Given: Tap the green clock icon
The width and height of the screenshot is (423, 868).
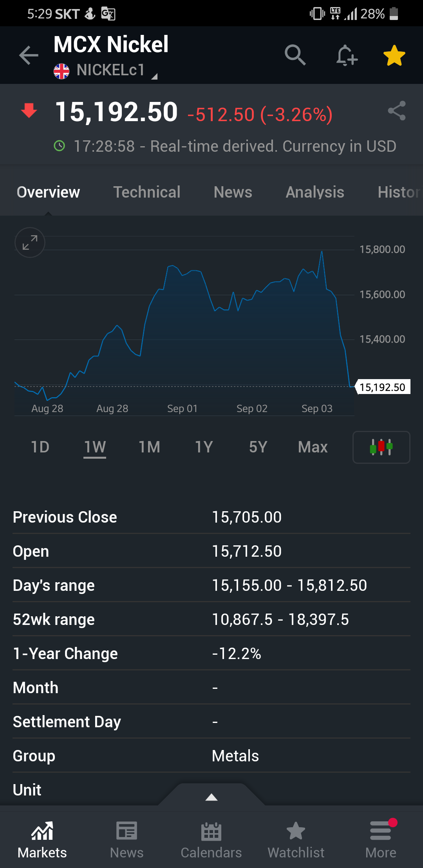Looking at the screenshot, I should (x=59, y=146).
